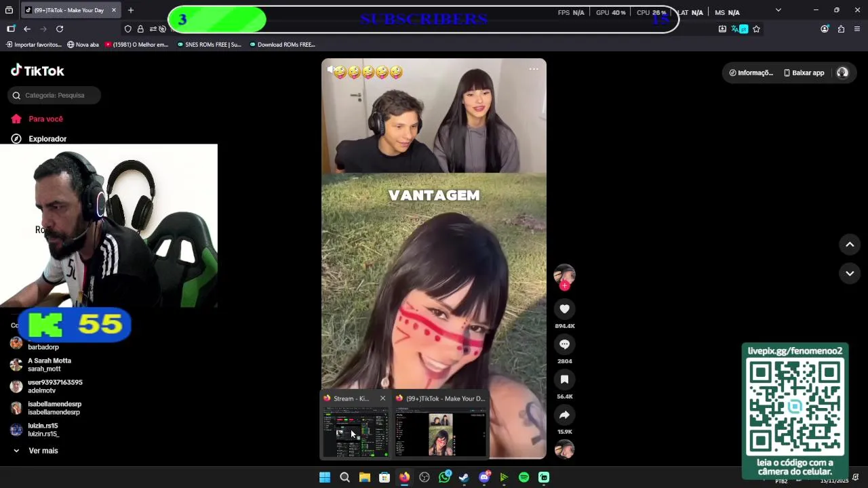Open user93937163595 account
868x488 pixels.
click(x=46, y=386)
